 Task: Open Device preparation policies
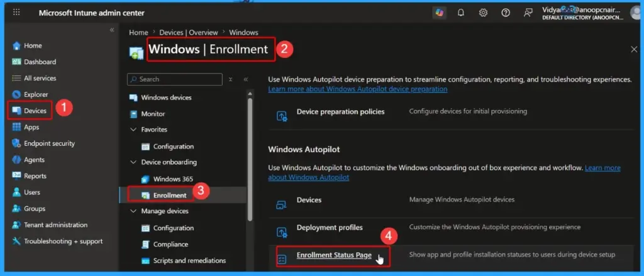[340, 111]
